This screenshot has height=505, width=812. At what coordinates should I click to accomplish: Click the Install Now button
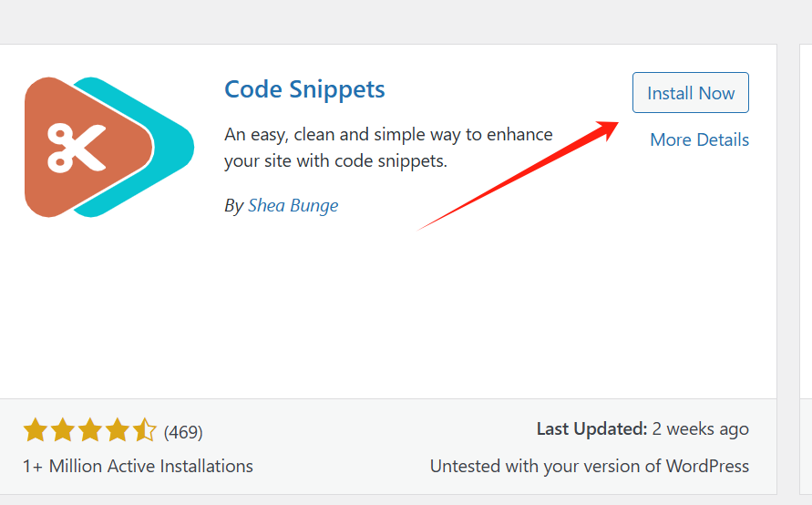(x=690, y=93)
